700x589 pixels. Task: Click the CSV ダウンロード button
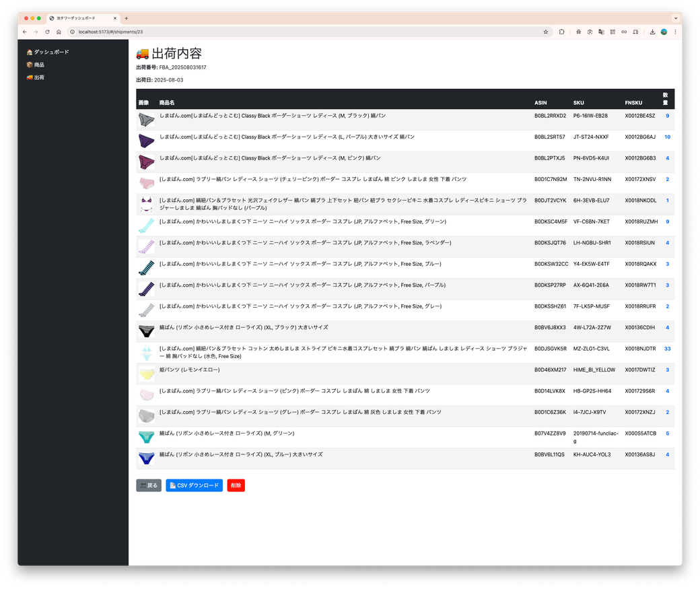195,485
